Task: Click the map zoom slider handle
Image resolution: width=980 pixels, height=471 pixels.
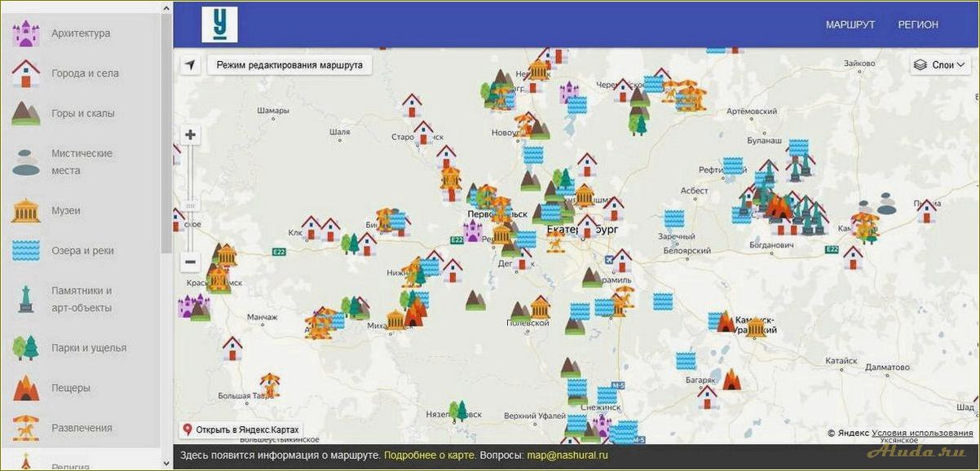Action: (190, 205)
